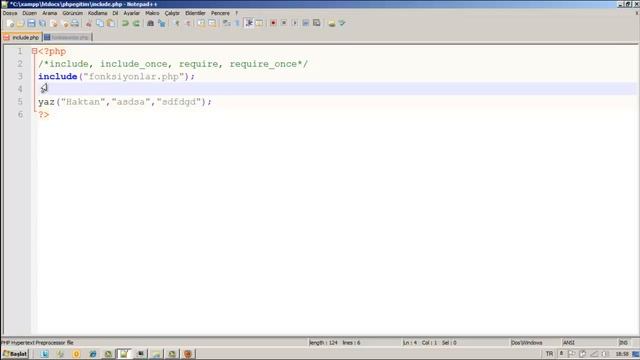Open the Başlat start button

[x=15, y=354]
